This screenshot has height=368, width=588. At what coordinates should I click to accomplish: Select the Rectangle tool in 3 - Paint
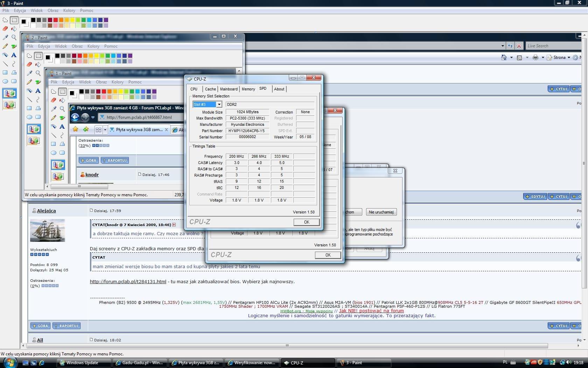(5, 72)
